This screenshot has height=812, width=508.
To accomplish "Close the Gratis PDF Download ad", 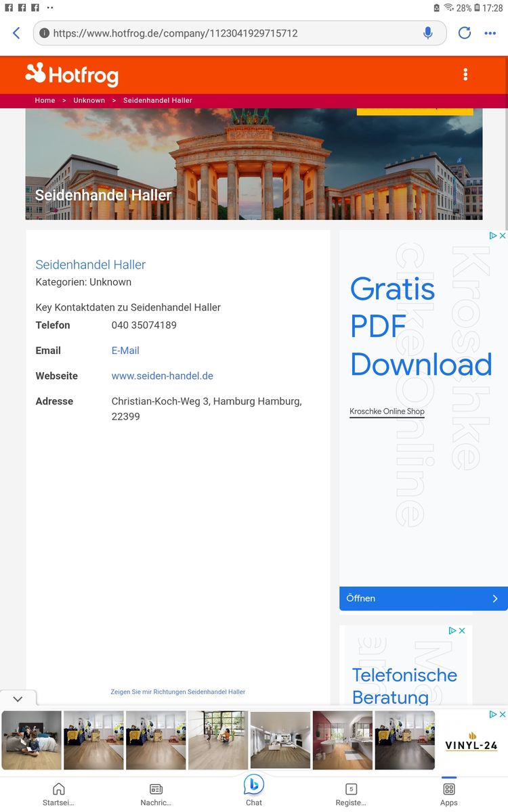I will (x=503, y=235).
